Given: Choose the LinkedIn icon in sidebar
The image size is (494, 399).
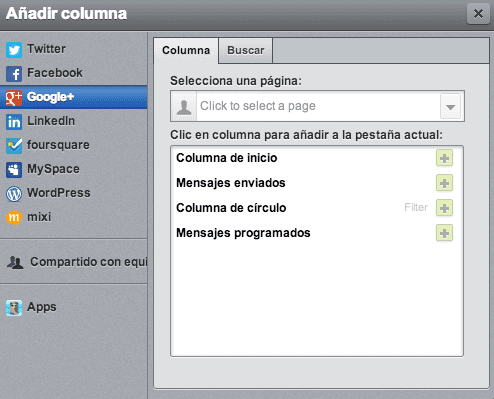Looking at the screenshot, I should (x=14, y=122).
